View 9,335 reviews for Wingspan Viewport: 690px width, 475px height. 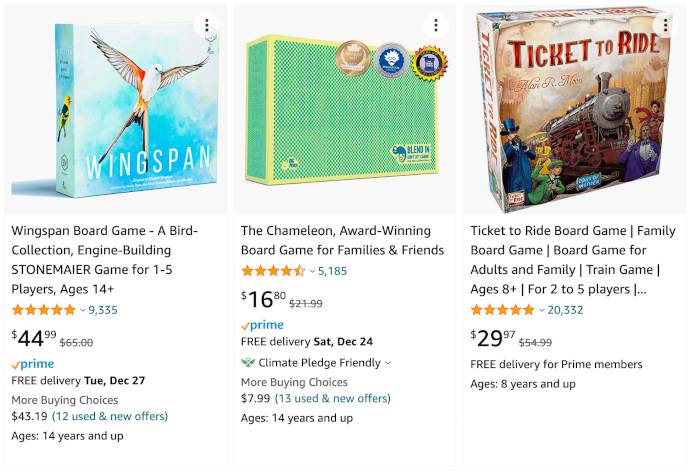(103, 310)
